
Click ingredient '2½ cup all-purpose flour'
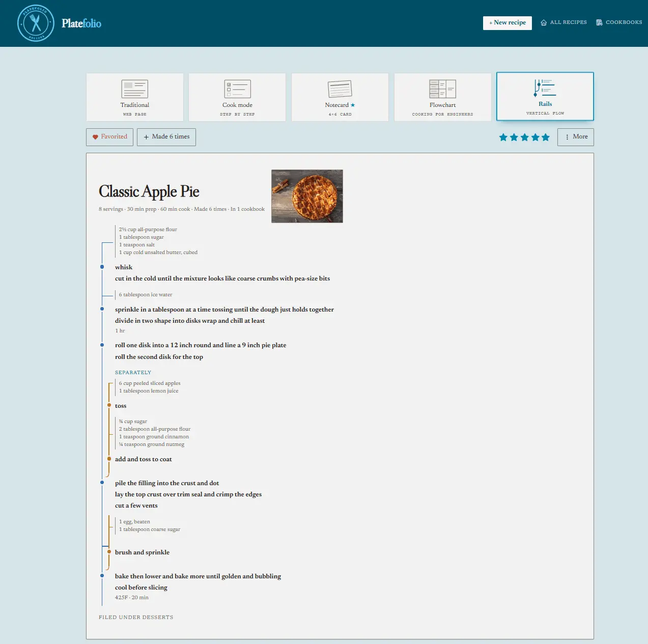point(148,230)
